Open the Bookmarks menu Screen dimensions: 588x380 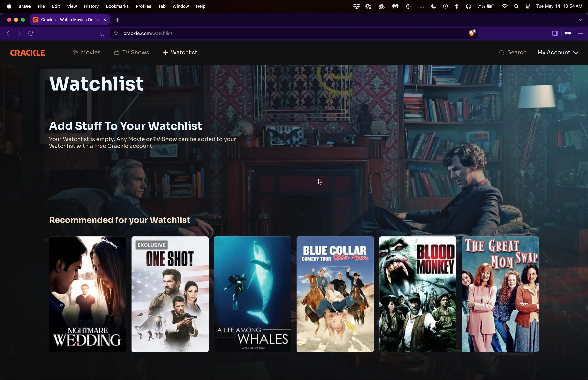tap(117, 6)
